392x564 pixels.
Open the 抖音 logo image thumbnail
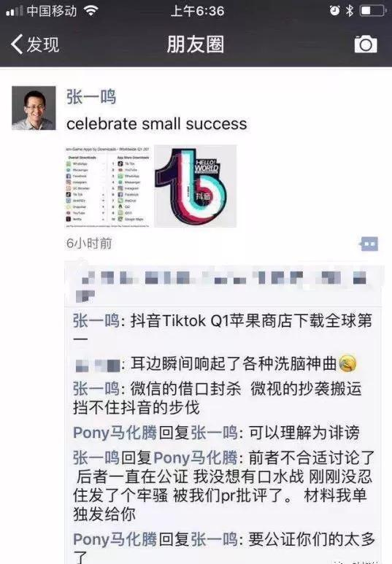point(196,186)
